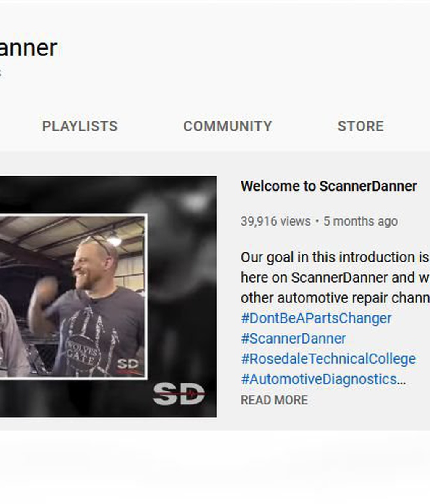Follow the #DontBeAPartsChanger hashtag

[x=316, y=318]
